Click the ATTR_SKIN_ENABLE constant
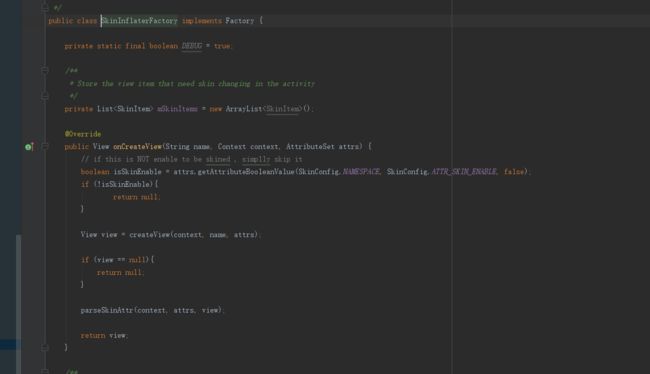Viewport: 650px width, 374px height. [x=464, y=172]
